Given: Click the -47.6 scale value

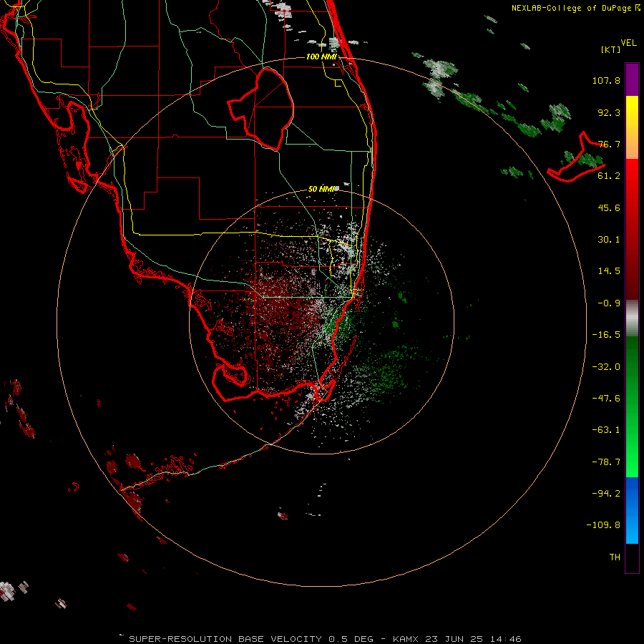Looking at the screenshot, I should (x=606, y=399).
